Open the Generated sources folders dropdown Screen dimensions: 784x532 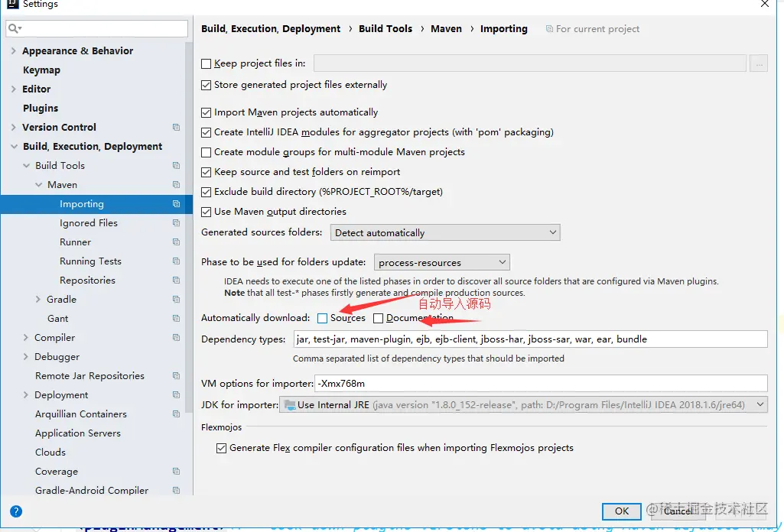(x=445, y=233)
